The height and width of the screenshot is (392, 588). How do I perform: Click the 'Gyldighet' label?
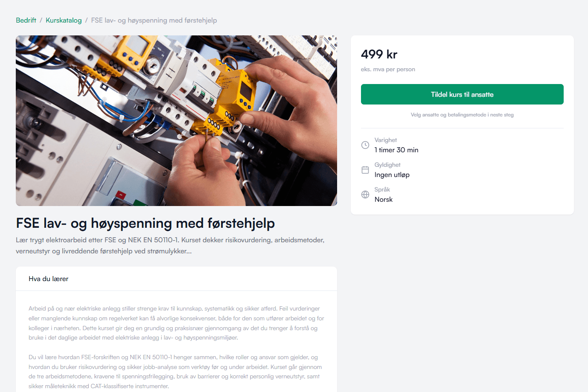click(387, 165)
